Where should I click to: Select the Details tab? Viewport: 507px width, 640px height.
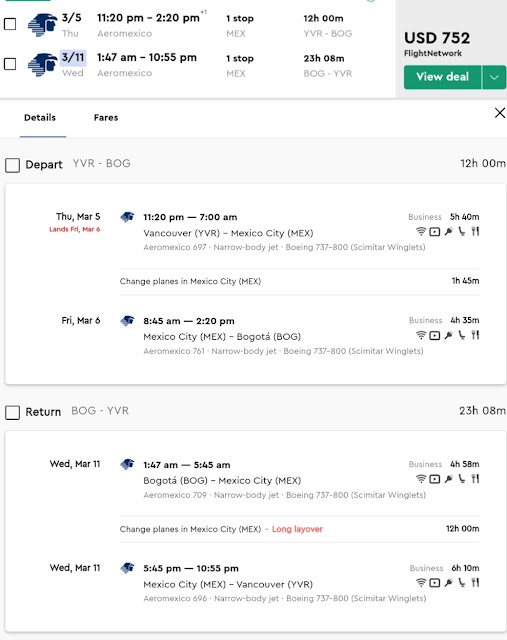(x=40, y=118)
